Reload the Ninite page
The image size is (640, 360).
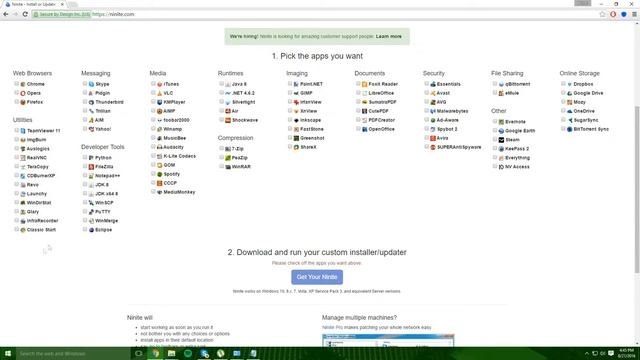25,14
